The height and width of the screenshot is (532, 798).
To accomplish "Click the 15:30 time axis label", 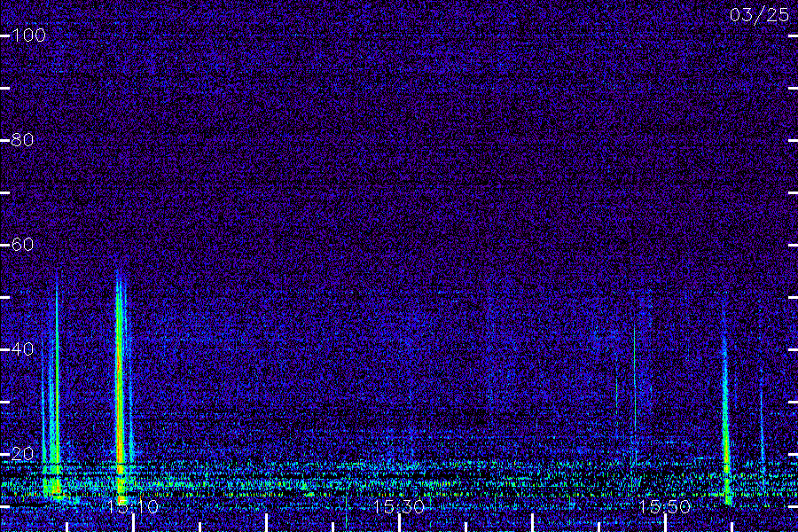I will click(x=399, y=506).
